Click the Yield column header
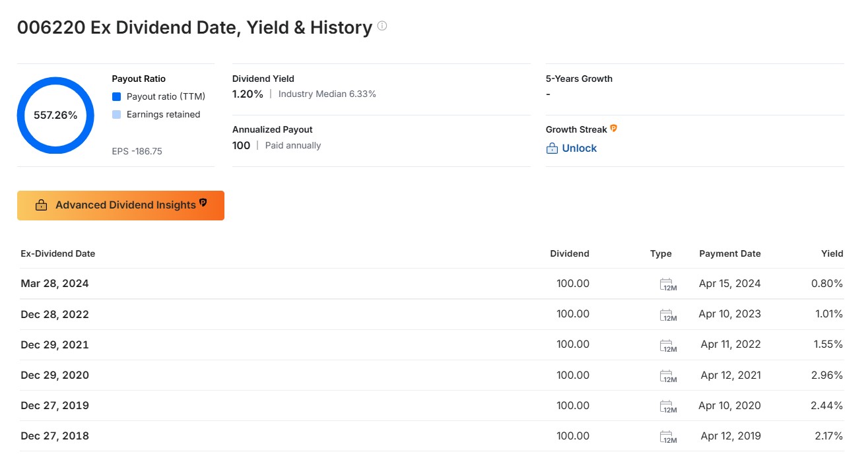The image size is (868, 454). 832,253
